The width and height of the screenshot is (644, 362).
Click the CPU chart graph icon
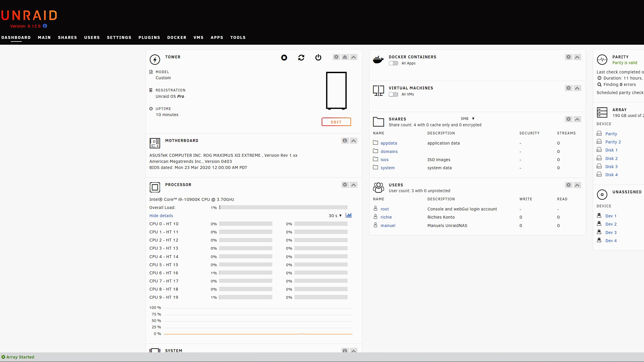(x=349, y=215)
